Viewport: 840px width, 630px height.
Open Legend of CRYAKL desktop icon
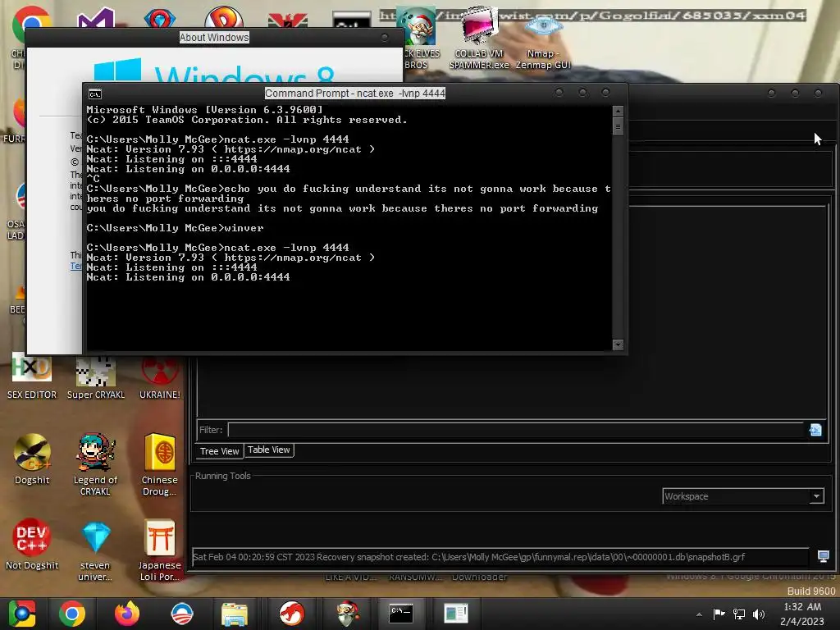(95, 464)
